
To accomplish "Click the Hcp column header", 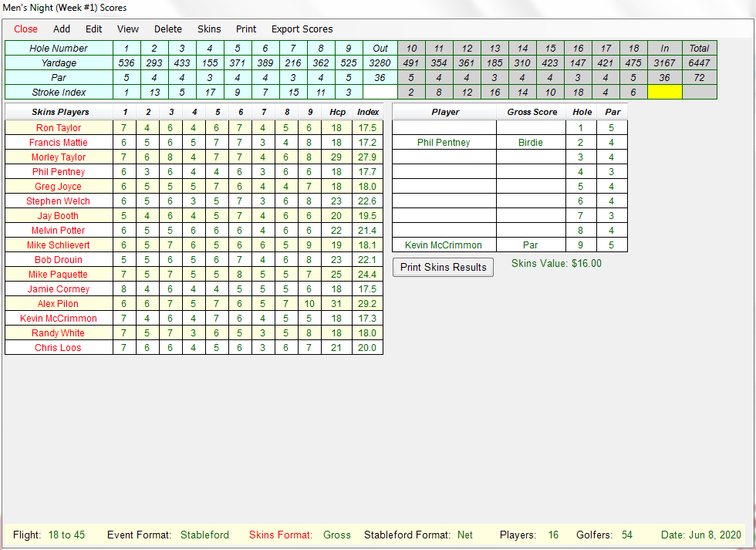I will (338, 112).
